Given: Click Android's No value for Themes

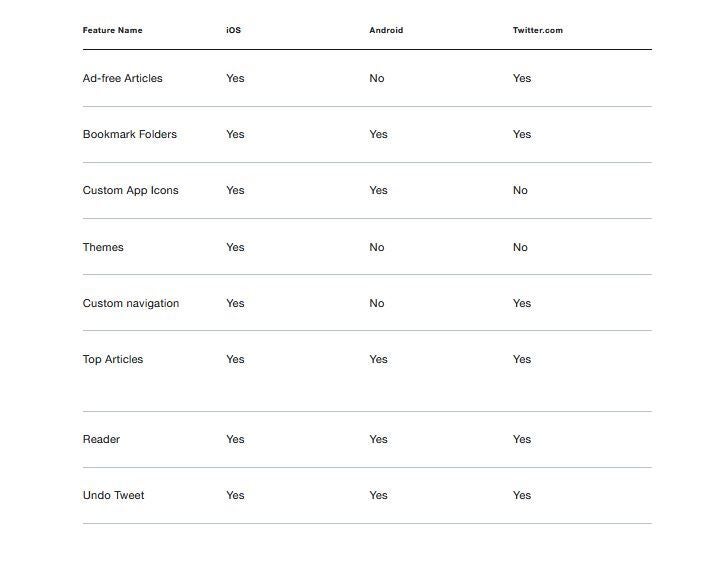Looking at the screenshot, I should 376,247.
